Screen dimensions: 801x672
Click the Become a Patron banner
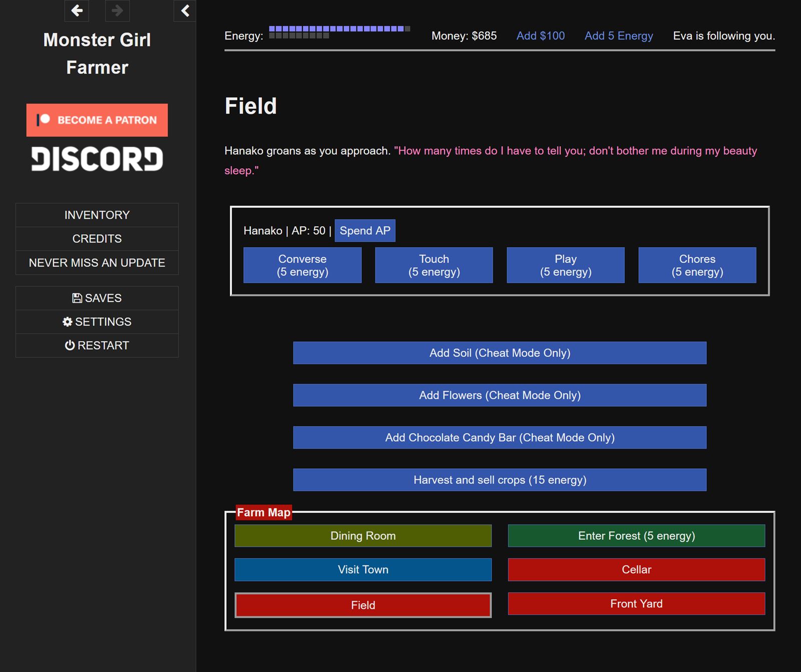click(x=97, y=120)
